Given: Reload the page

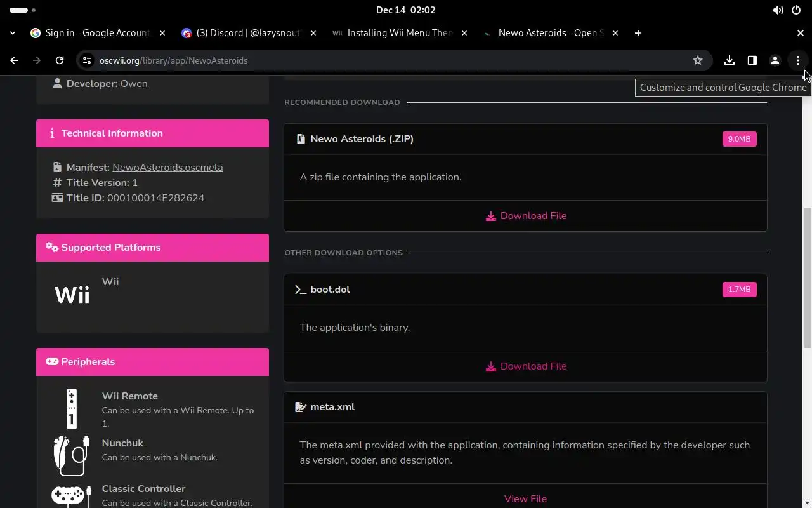Looking at the screenshot, I should pos(60,60).
